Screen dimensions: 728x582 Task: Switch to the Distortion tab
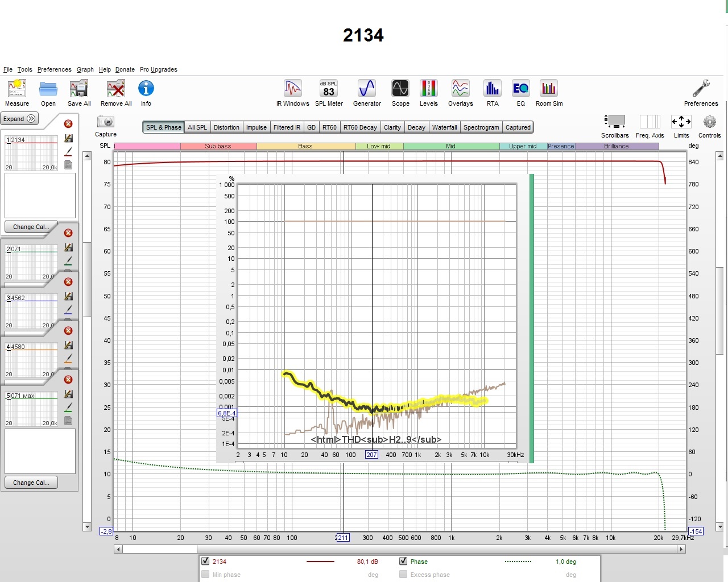(226, 127)
